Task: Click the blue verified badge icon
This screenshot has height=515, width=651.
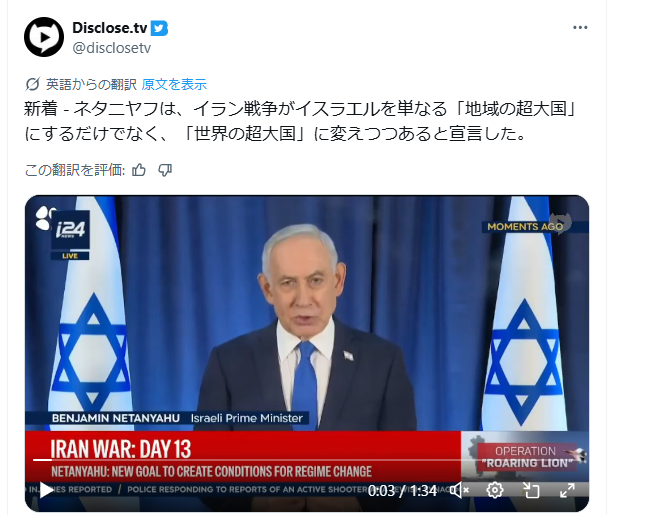Action: click(x=159, y=28)
